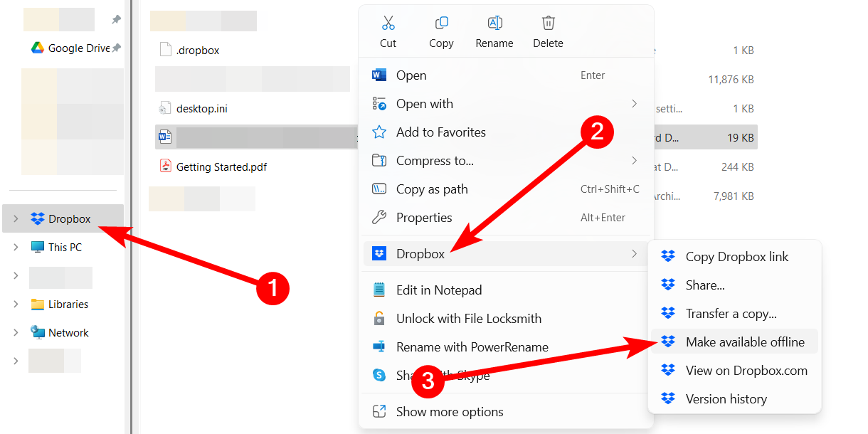The height and width of the screenshot is (434, 868).
Task: Click the selected Word document file icon
Action: coord(165,137)
